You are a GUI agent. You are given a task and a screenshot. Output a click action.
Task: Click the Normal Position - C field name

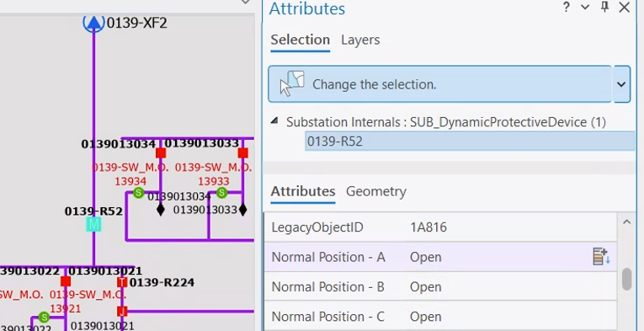click(x=328, y=317)
